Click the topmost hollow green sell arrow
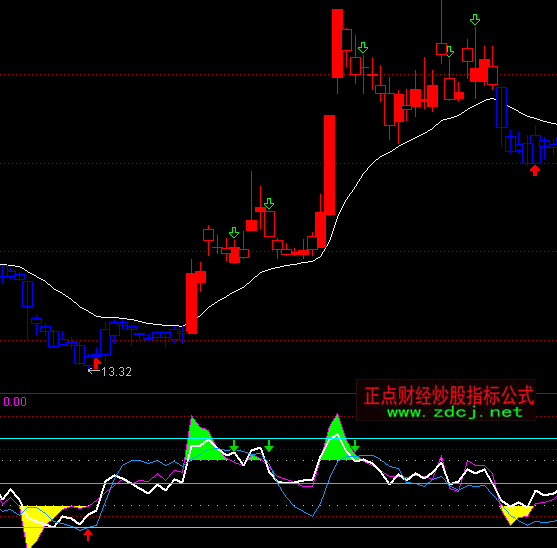This screenshot has height=548, width=557. pos(475,20)
